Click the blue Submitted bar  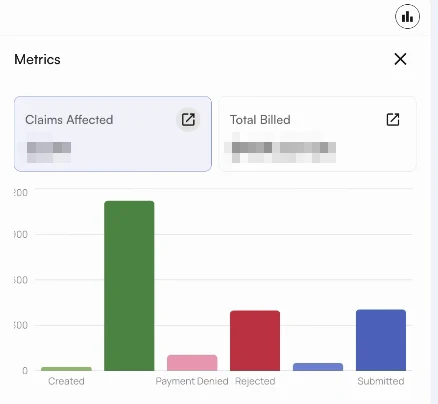coord(381,340)
